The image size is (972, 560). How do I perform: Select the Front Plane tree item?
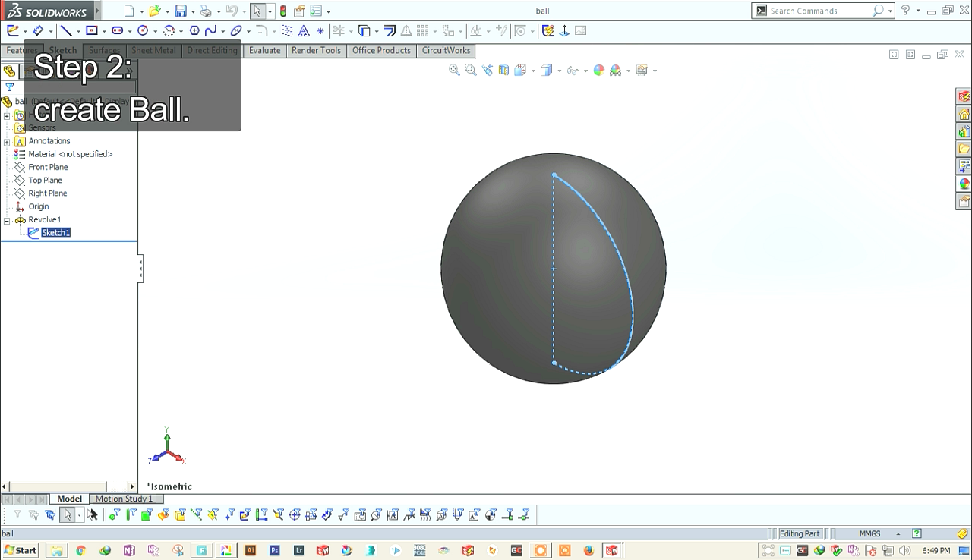click(48, 167)
